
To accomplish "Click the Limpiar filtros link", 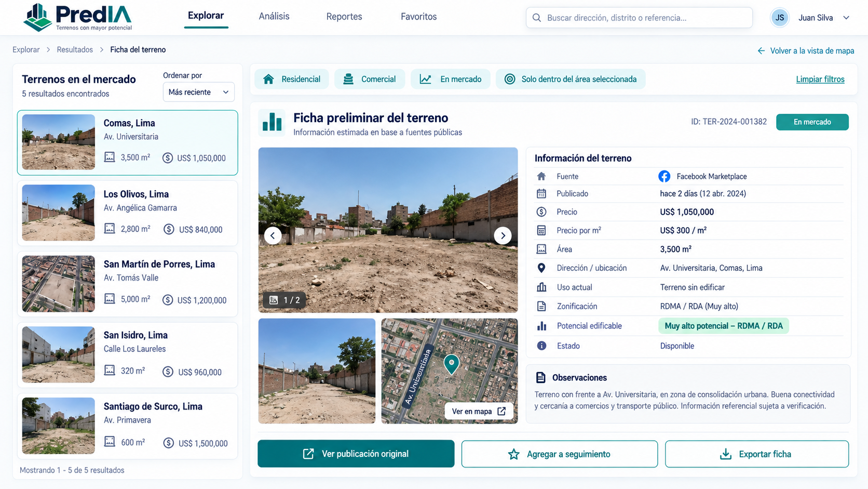I will 820,79.
